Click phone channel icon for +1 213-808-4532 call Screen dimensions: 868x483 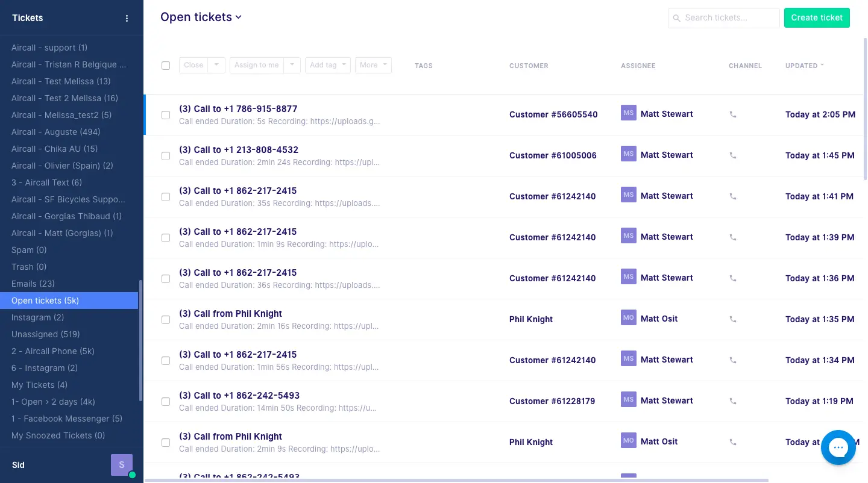point(733,155)
